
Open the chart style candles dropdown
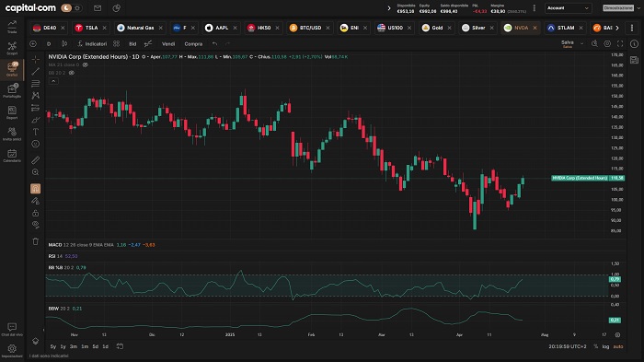click(64, 43)
